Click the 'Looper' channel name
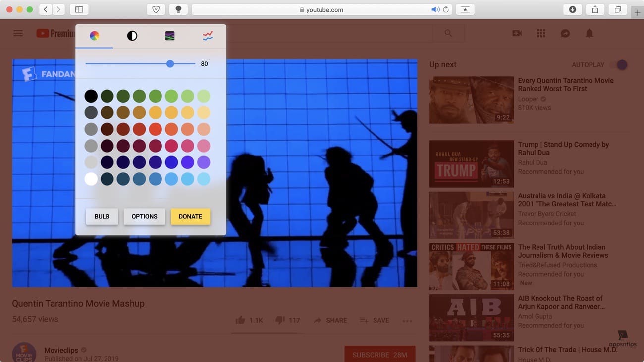Image resolution: width=644 pixels, height=362 pixels. (x=528, y=99)
